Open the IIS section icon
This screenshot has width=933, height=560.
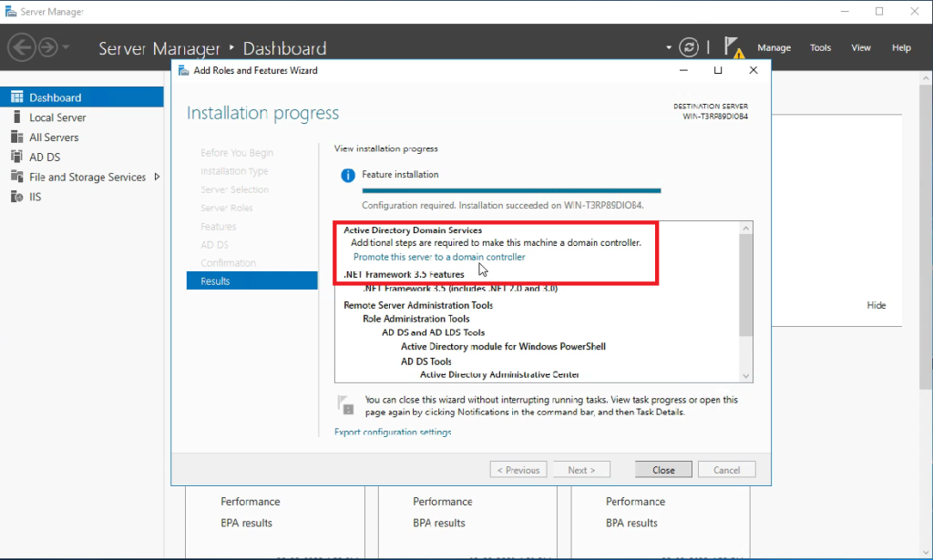click(x=15, y=196)
